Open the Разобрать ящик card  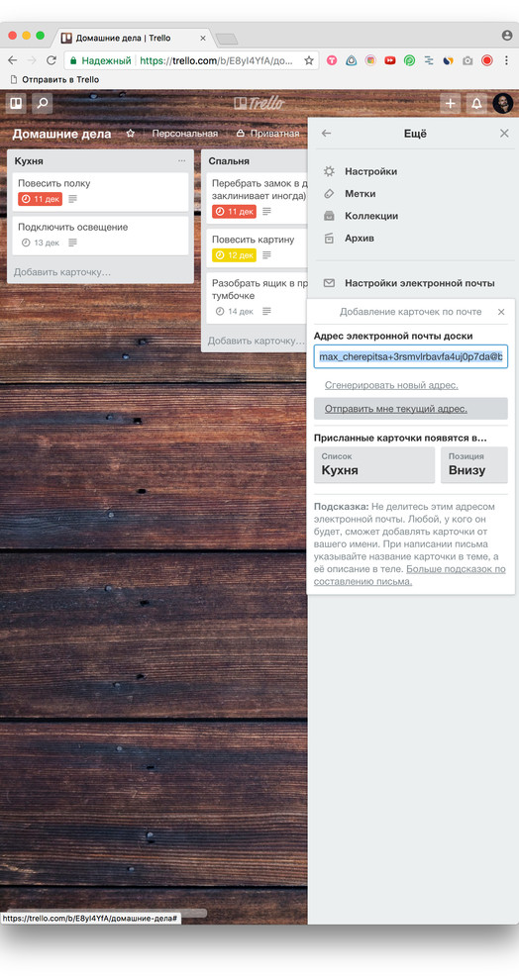click(x=257, y=298)
